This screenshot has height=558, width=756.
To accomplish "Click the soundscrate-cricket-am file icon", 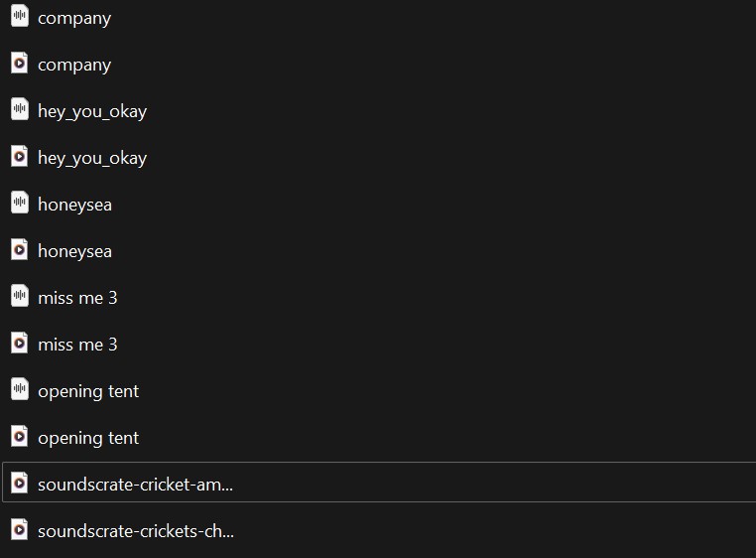I will [19, 484].
